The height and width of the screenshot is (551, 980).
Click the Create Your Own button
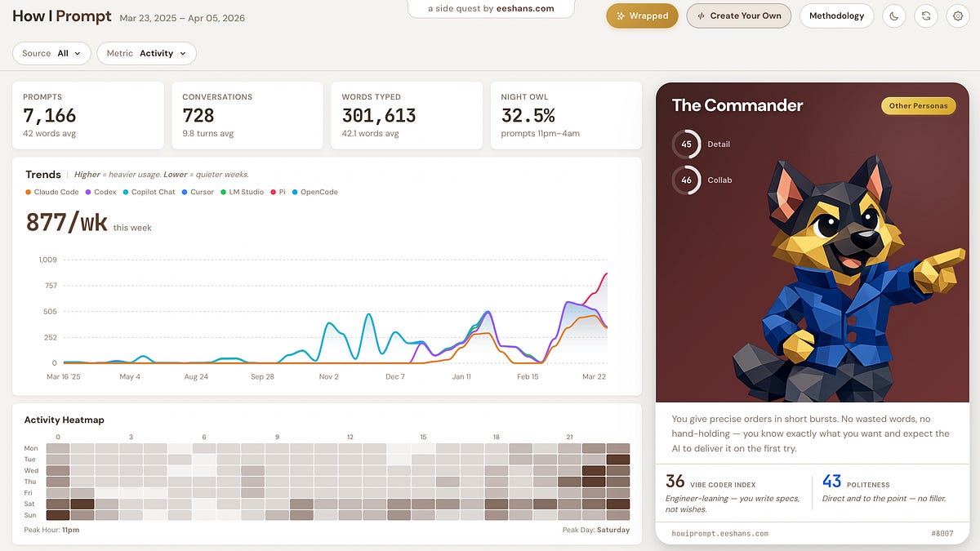[x=738, y=16]
